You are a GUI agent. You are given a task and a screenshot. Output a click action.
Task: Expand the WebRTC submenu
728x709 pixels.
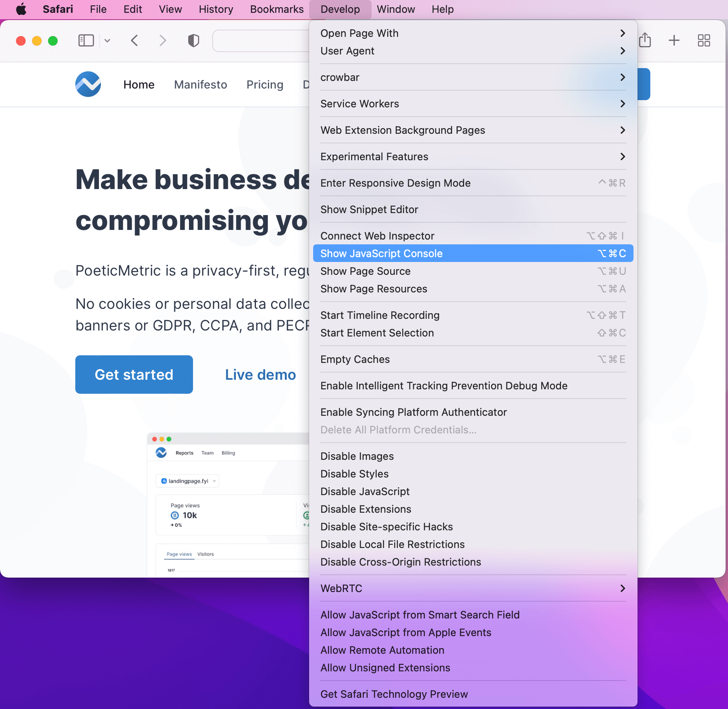pyautogui.click(x=473, y=588)
